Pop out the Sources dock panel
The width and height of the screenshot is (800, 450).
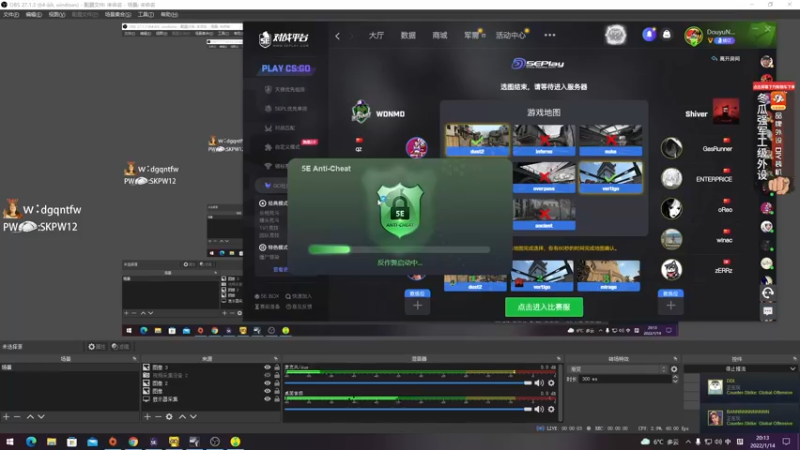pos(276,359)
